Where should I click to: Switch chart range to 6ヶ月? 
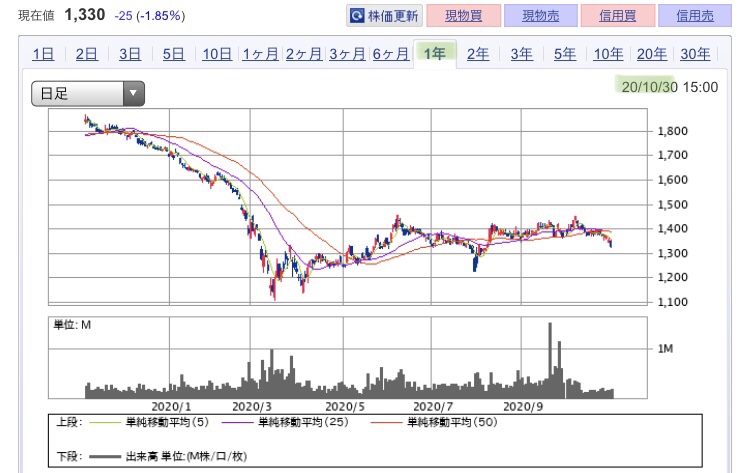pyautogui.click(x=391, y=54)
